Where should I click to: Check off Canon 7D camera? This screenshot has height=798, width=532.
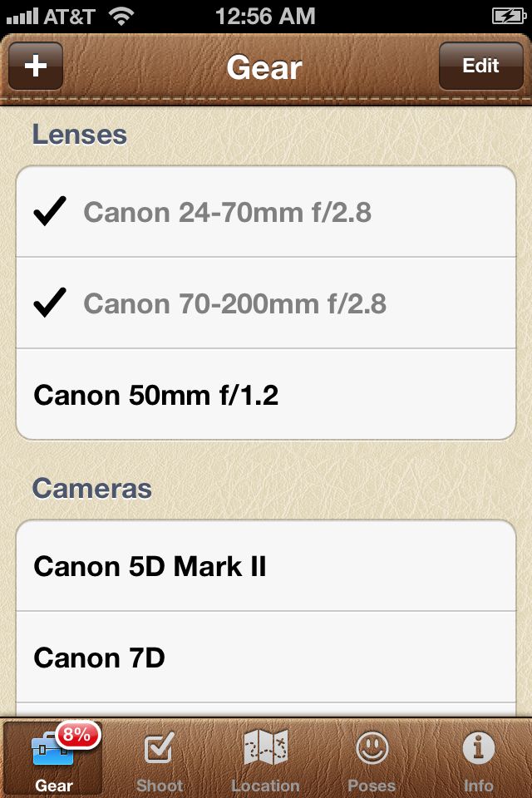(x=266, y=657)
